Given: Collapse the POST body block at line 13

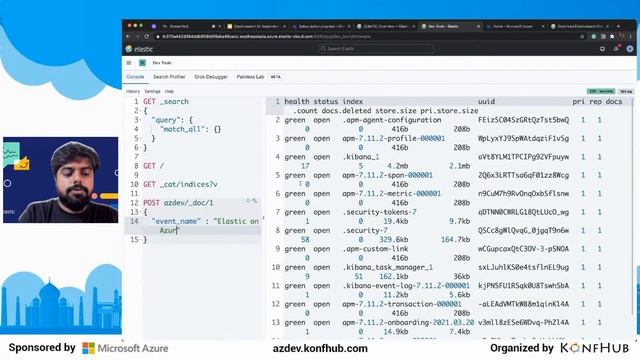Looking at the screenshot, I should [140, 212].
